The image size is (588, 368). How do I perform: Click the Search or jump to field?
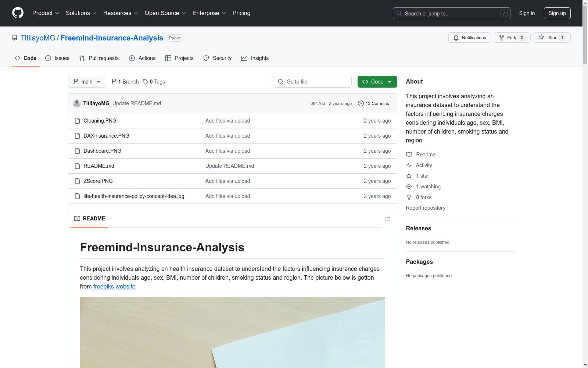coord(452,13)
